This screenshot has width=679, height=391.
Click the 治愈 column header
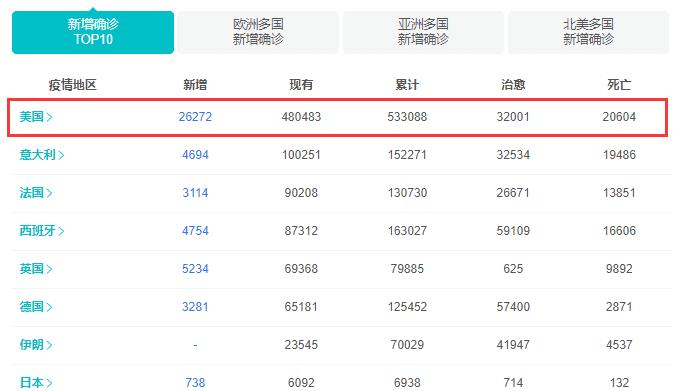[513, 84]
